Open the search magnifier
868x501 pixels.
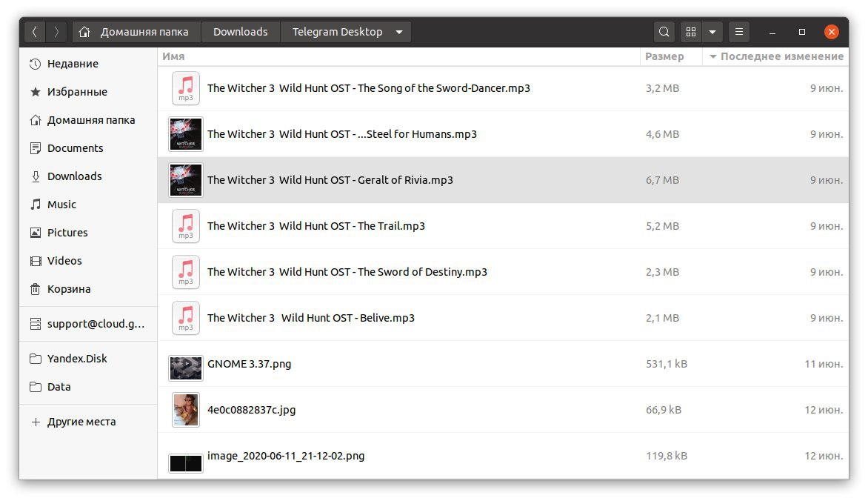(664, 32)
